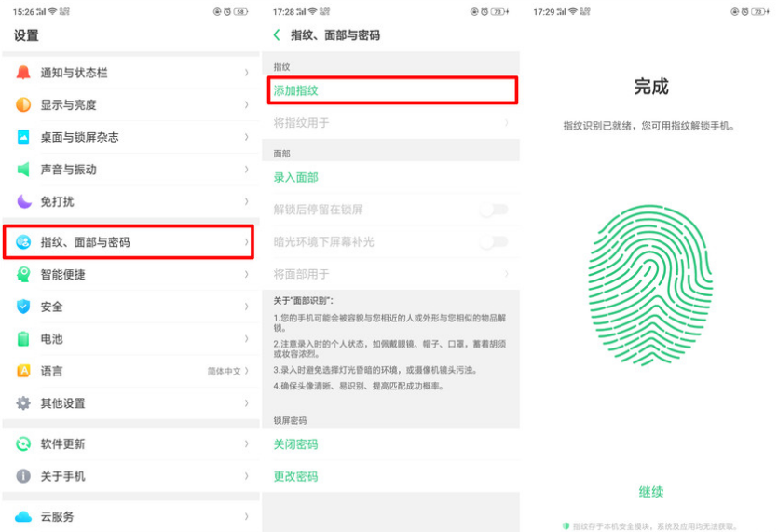Tap the 将面部用于 label
This screenshot has height=532, width=778.
click(x=301, y=273)
